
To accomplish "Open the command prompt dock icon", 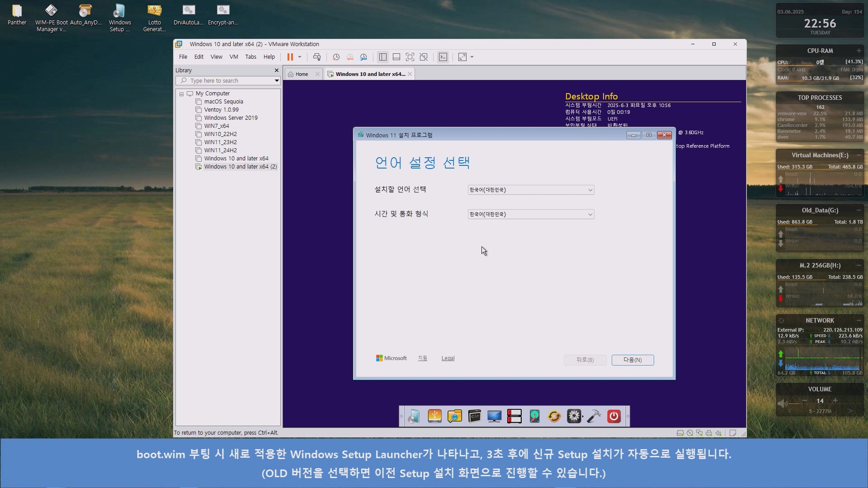I will point(474,416).
